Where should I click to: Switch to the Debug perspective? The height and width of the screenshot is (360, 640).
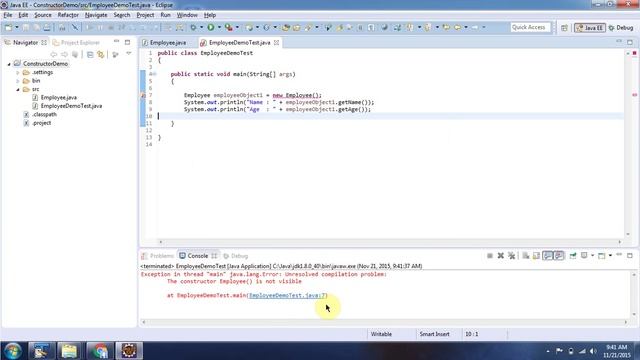tap(621, 28)
